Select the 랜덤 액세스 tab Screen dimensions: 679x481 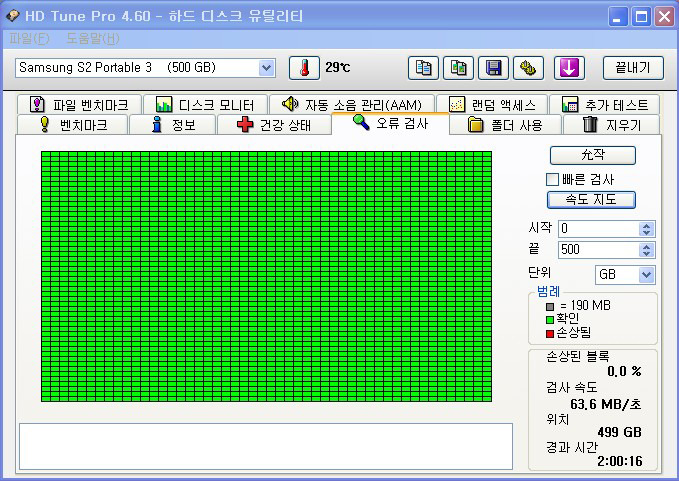click(492, 104)
